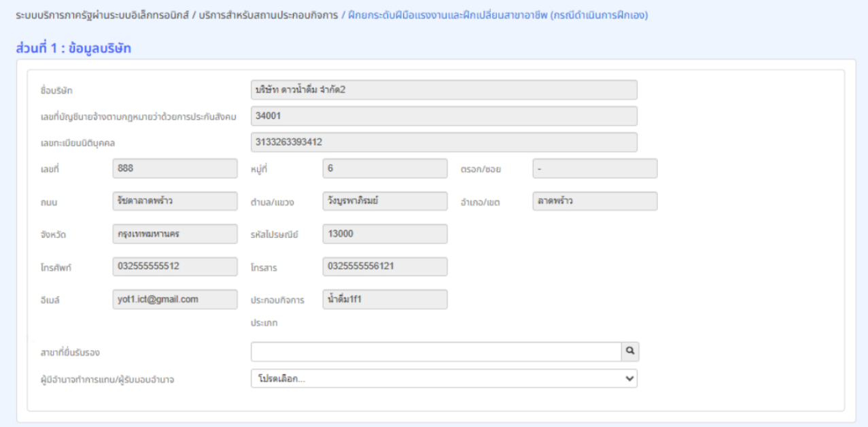Click the หมู่ที่ field showing 6
The image size is (868, 427).
click(x=385, y=169)
